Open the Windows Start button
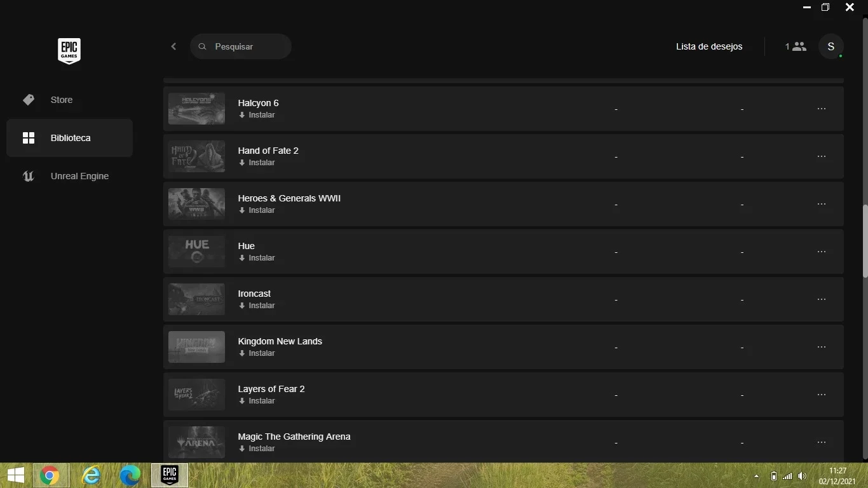 coord(16,475)
